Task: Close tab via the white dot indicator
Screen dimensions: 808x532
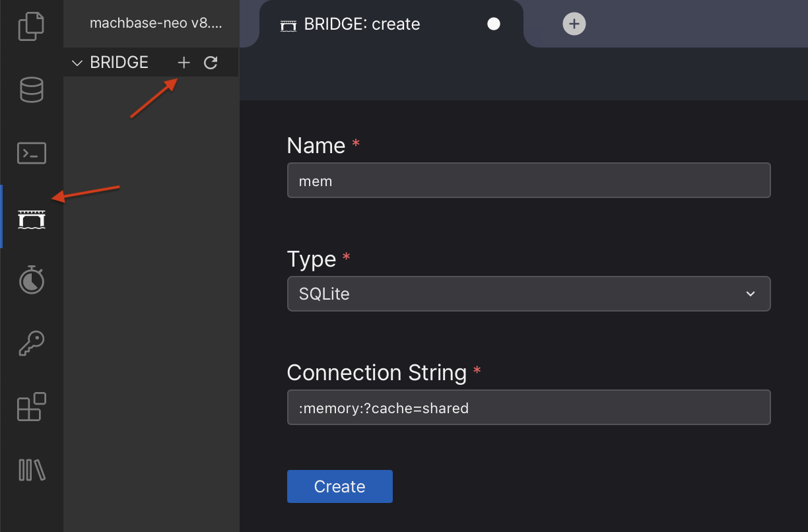Action: [x=493, y=24]
